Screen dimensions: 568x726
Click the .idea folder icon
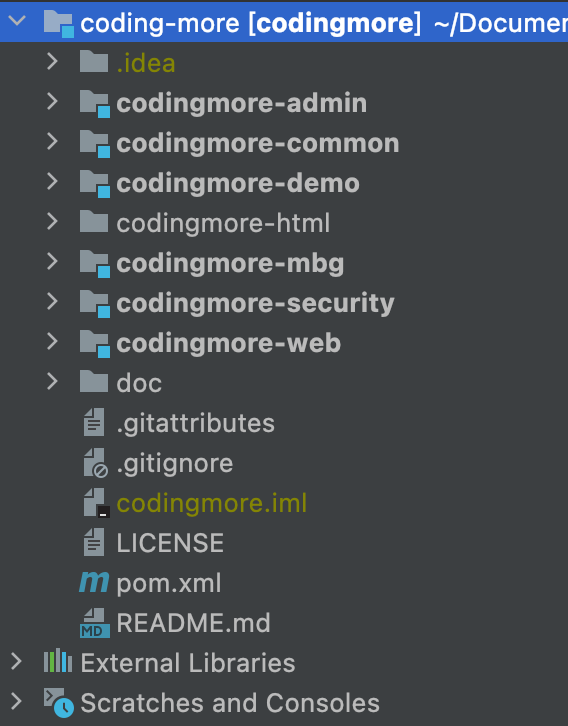tap(94, 62)
